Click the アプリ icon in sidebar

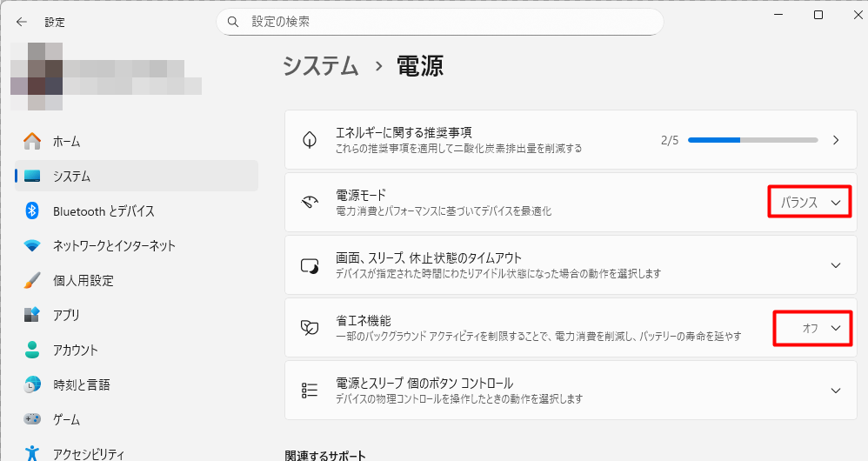(32, 314)
